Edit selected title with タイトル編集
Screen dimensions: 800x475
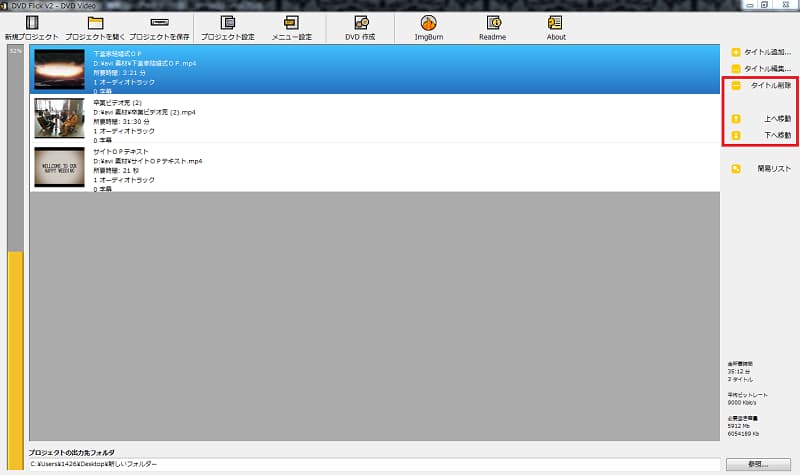tap(761, 68)
